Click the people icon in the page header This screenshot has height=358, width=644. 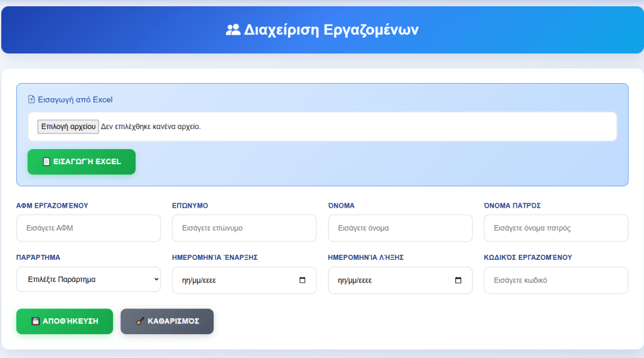pos(233,30)
